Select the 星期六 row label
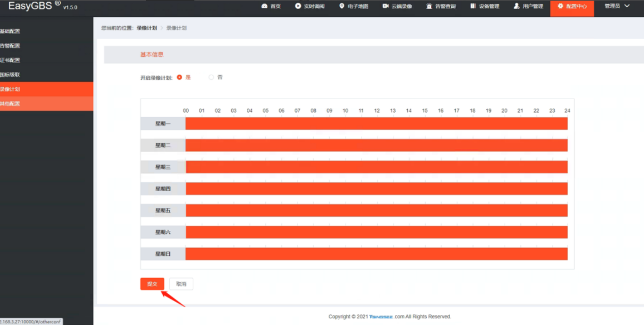The height and width of the screenshot is (325, 644). (163, 232)
